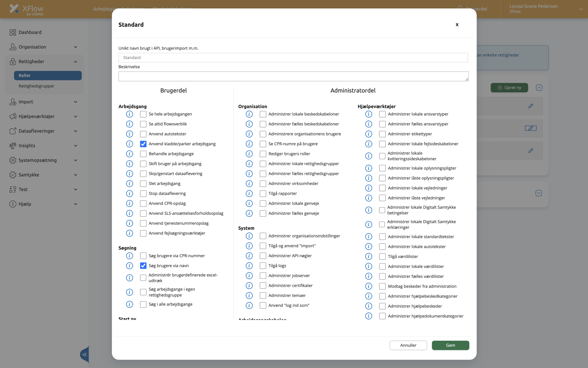Check 'Administrer lokale vejledninger' checkbox
Viewport: 588px width, 368px height.
coord(382,188)
